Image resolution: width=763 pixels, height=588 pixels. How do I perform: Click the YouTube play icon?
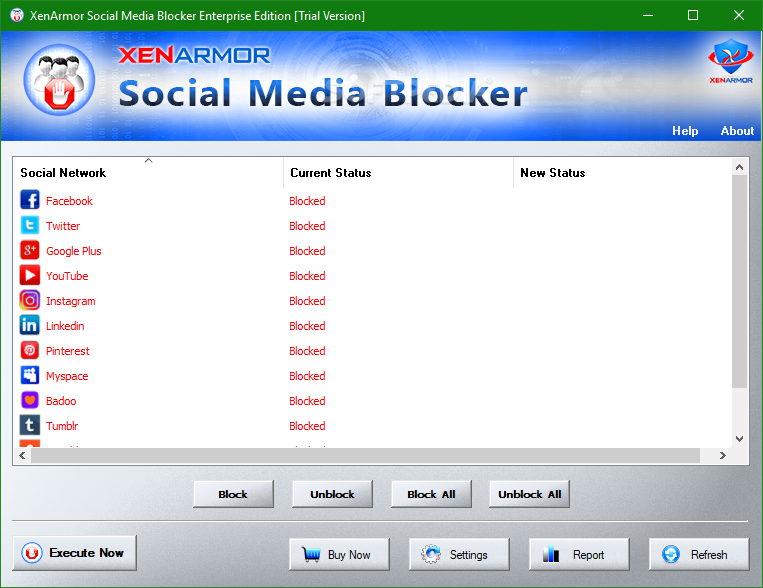[30, 276]
